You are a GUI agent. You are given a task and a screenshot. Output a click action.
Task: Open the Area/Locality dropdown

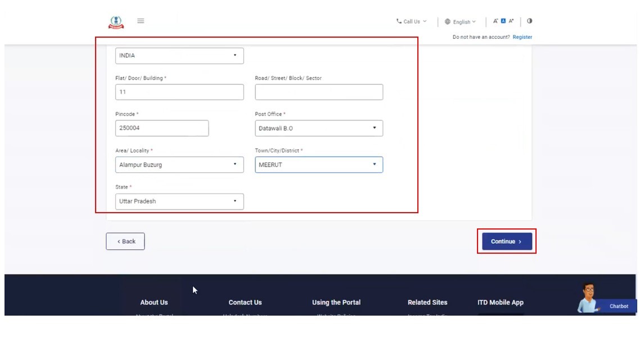coord(179,165)
